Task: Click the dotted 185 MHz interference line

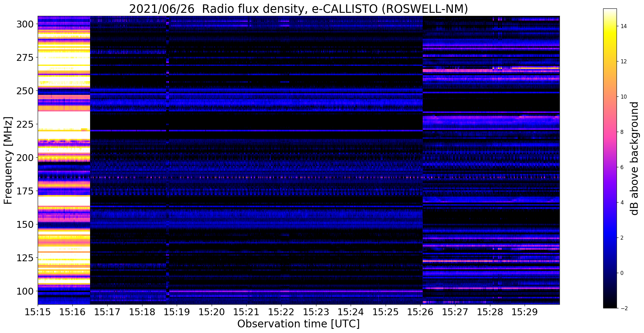Action: pos(299,177)
